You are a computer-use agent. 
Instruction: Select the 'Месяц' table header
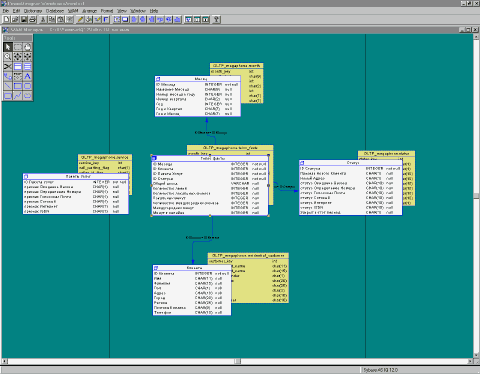click(x=198, y=79)
